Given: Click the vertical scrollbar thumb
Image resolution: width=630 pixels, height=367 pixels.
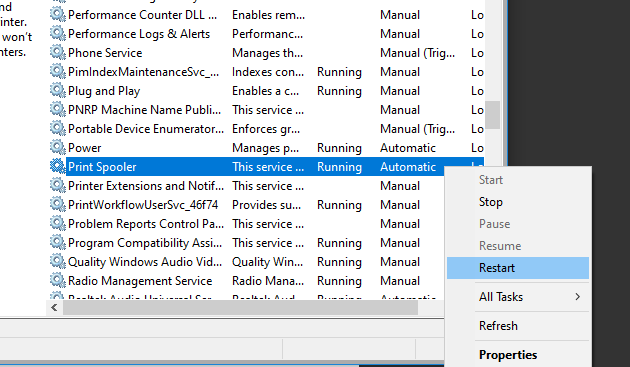Looking at the screenshot, I should pos(492,115).
